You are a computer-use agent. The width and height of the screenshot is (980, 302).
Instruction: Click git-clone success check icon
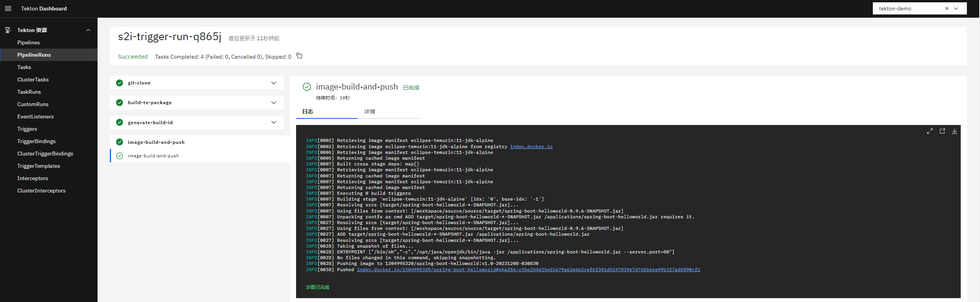[120, 83]
